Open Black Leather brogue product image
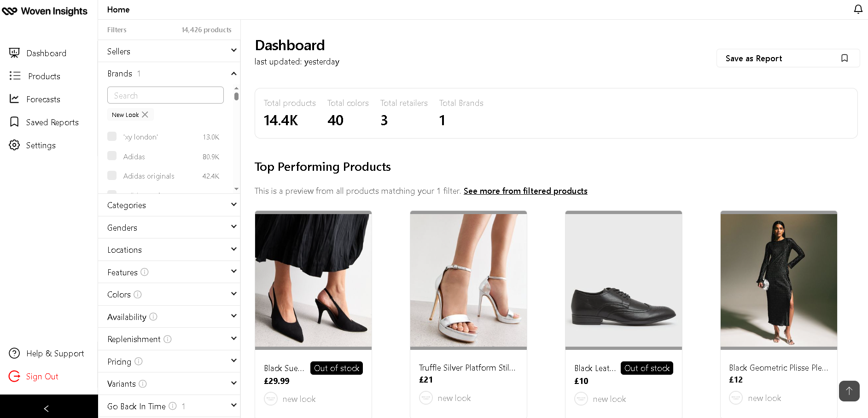The width and height of the screenshot is (868, 418). tap(623, 280)
